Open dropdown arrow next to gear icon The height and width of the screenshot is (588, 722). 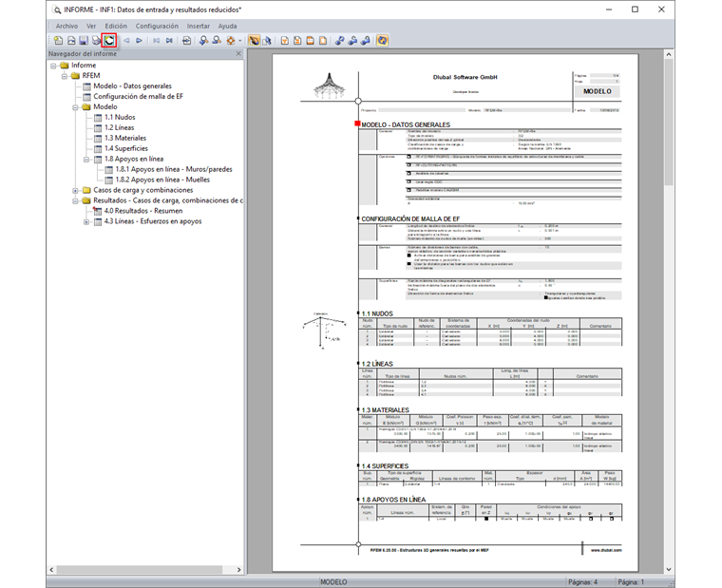[x=240, y=41]
